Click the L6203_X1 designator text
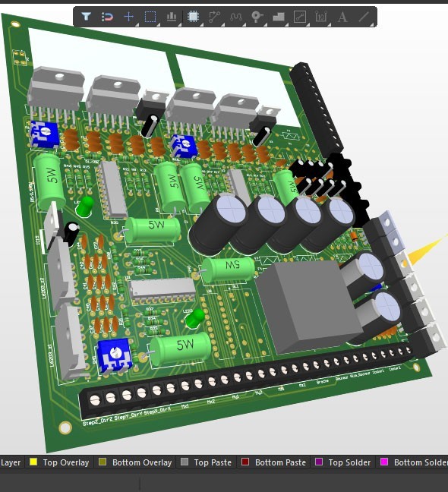The width and height of the screenshot is (448, 492). point(51,355)
